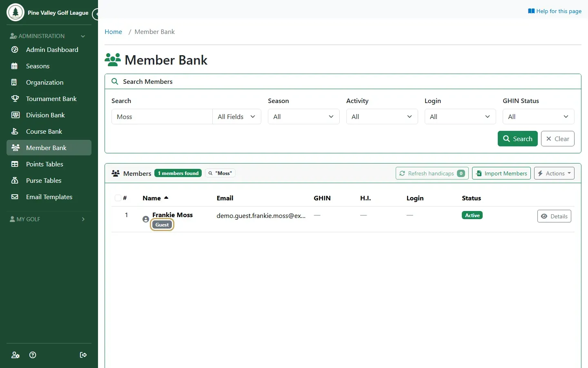Open the Organization page
Image resolution: width=588 pixels, height=368 pixels.
point(49,82)
